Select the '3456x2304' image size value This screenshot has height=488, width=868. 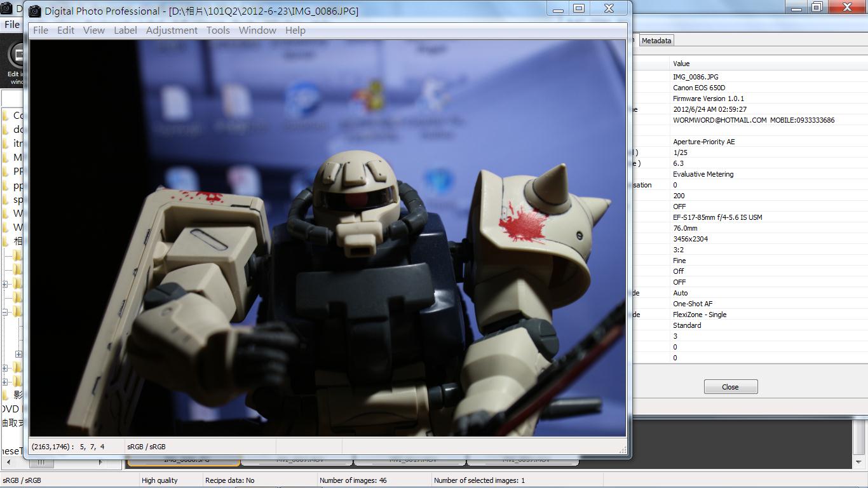coord(690,239)
